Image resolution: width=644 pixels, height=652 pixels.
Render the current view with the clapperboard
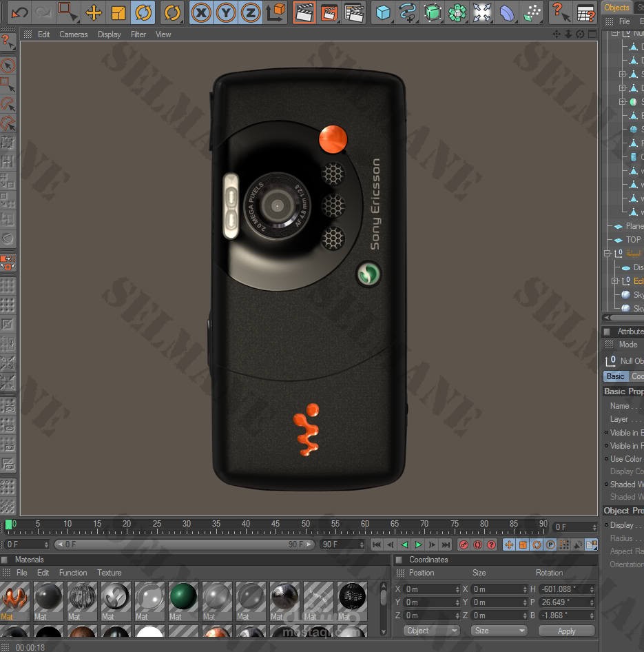304,12
